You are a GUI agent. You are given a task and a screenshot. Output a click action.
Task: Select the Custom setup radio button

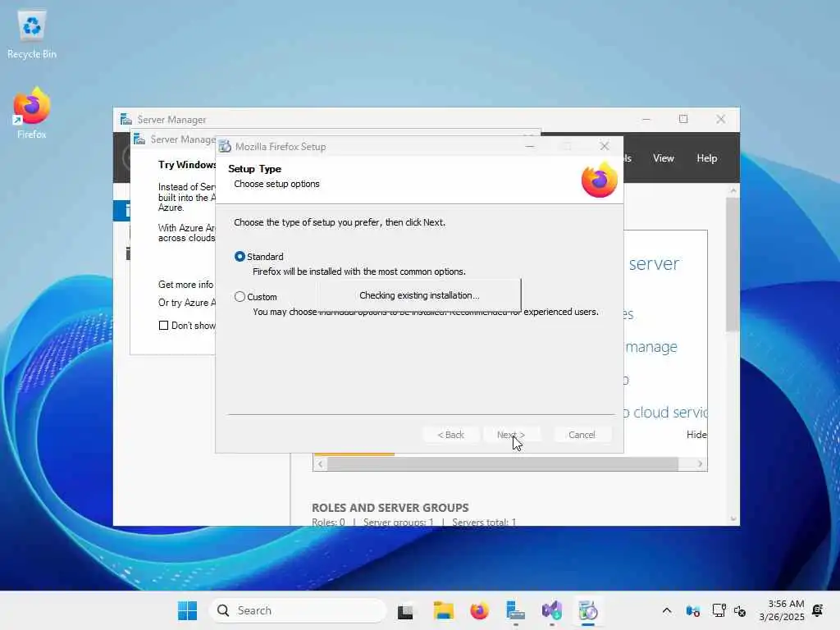(240, 296)
